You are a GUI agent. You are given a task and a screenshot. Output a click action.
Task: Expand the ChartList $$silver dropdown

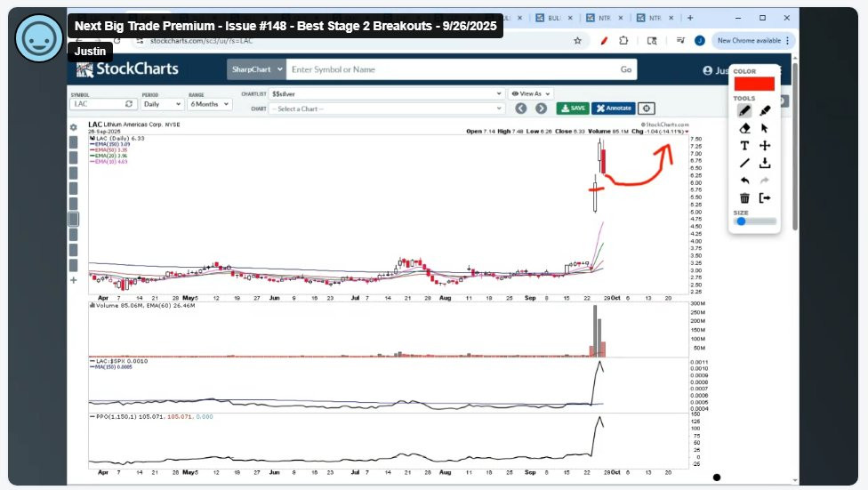[386, 94]
